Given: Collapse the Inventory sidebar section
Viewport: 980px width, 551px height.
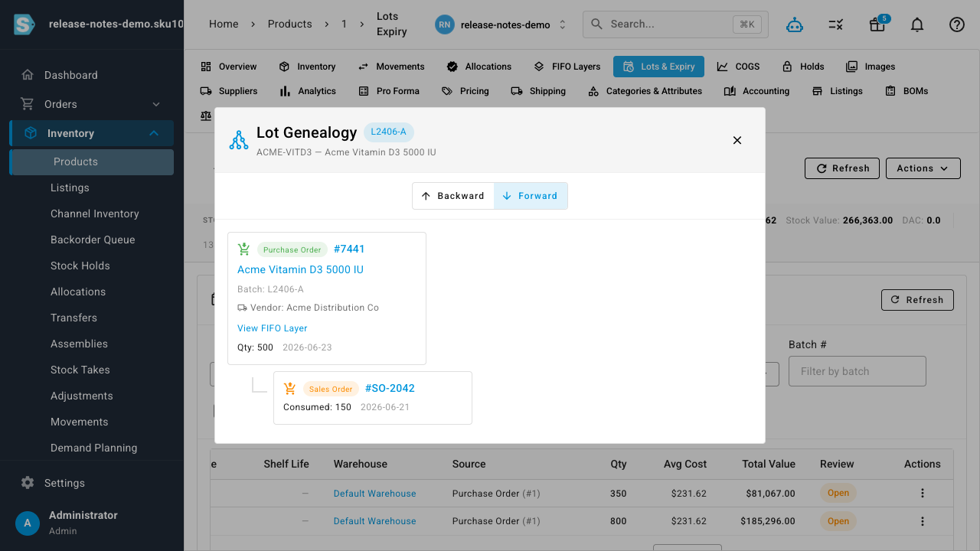Looking at the screenshot, I should (154, 133).
